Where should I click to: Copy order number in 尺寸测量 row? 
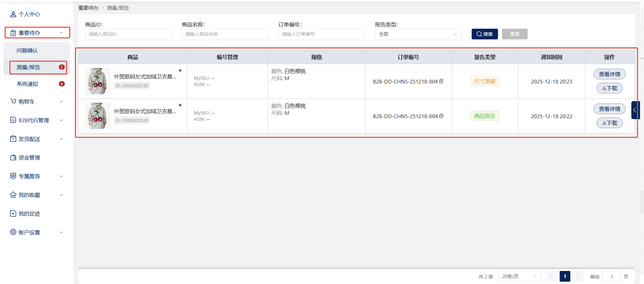point(441,81)
